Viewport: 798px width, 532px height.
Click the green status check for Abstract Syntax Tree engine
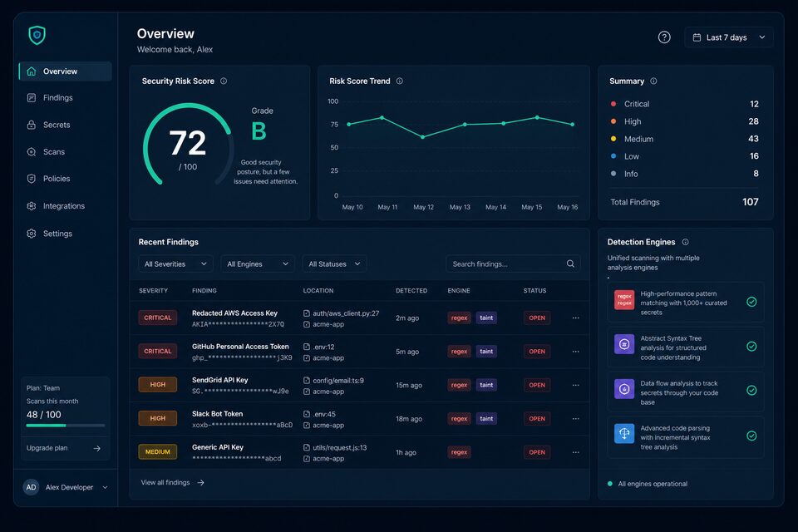tap(751, 346)
